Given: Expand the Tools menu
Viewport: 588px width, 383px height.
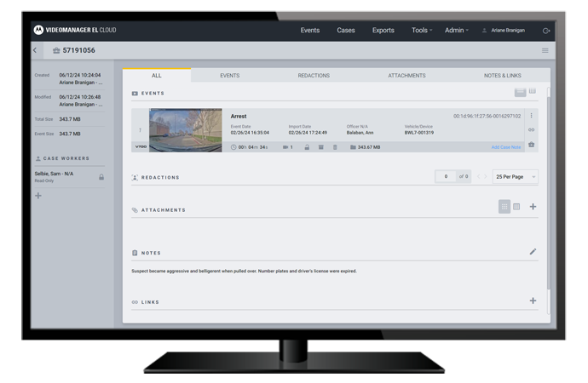Looking at the screenshot, I should (422, 31).
